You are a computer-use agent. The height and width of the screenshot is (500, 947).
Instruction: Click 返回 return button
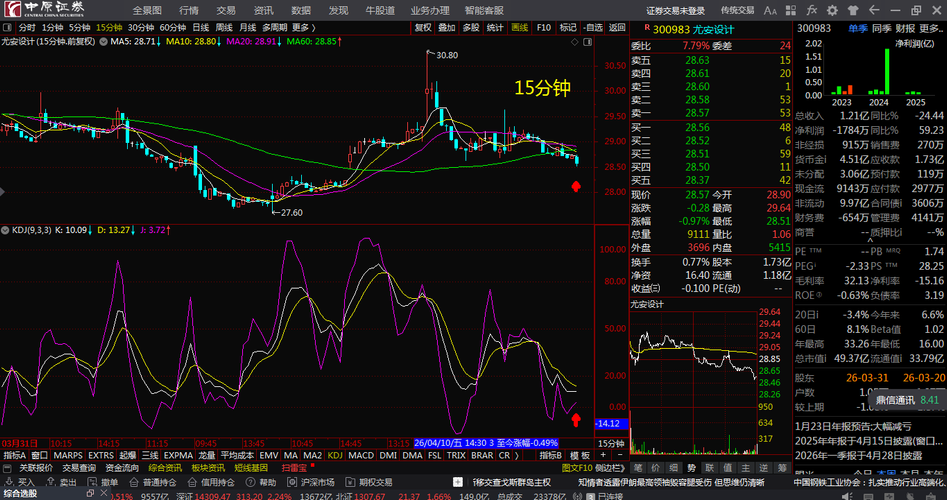click(x=617, y=27)
